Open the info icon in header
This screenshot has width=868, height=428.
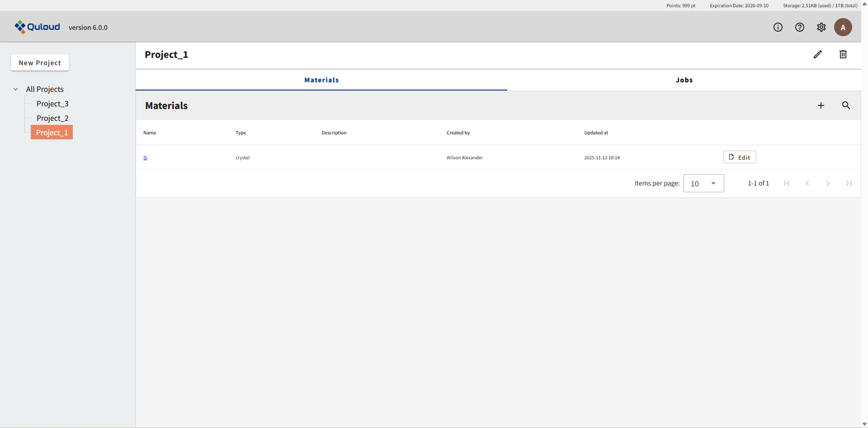[x=778, y=27]
